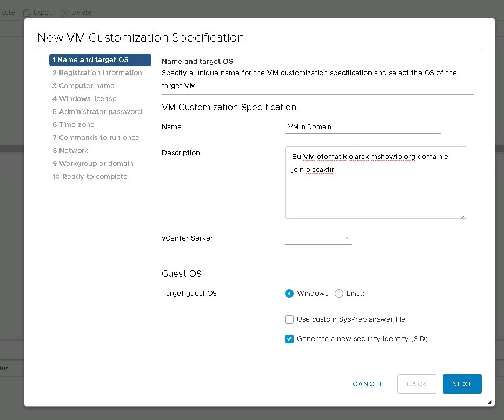The width and height of the screenshot is (504, 420).
Task: Select the Linux radio button
Action: 339,294
